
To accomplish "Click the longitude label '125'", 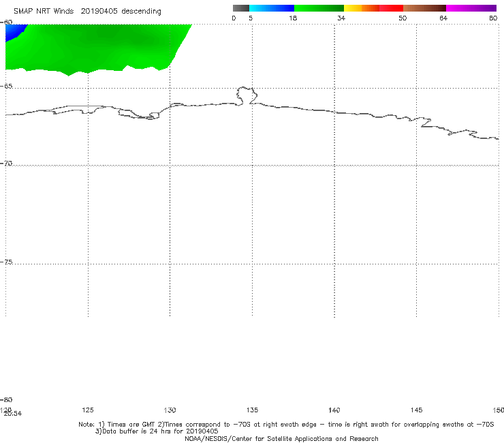I will click(88, 410).
